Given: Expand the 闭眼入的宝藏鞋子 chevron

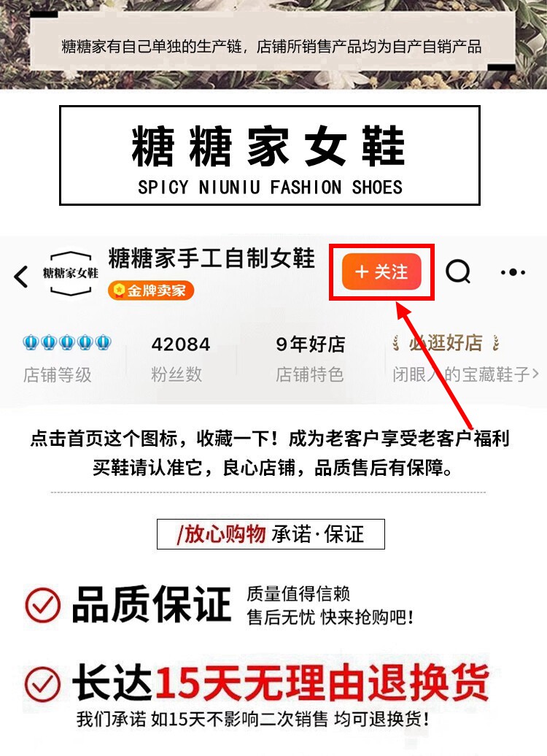Looking at the screenshot, I should click(x=535, y=374).
